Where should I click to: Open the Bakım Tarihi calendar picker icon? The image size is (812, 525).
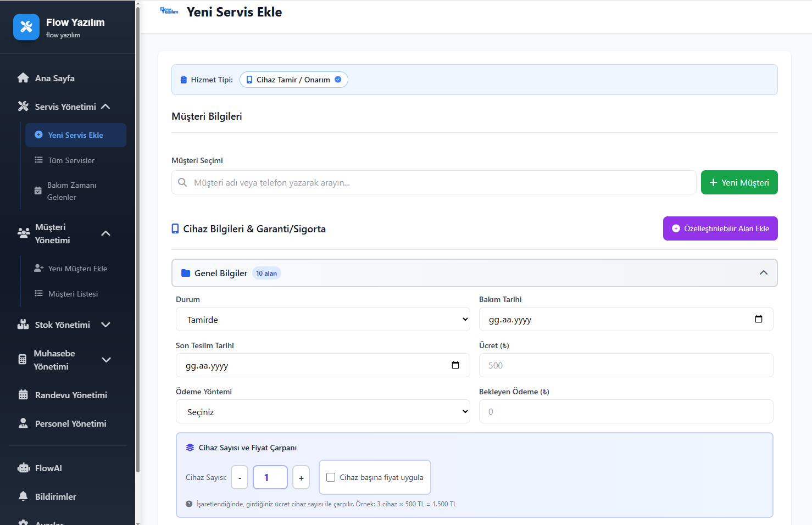pos(759,319)
